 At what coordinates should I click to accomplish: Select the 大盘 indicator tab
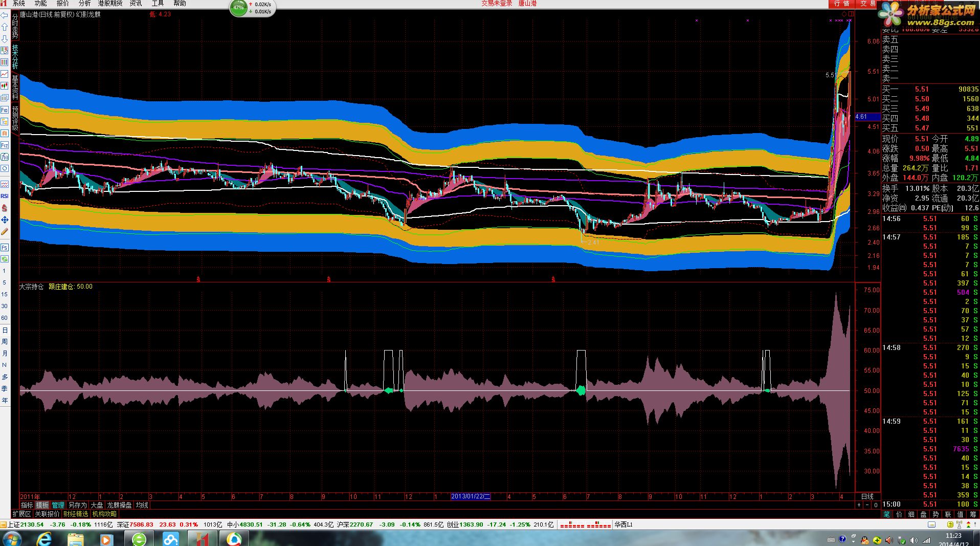coord(97,505)
